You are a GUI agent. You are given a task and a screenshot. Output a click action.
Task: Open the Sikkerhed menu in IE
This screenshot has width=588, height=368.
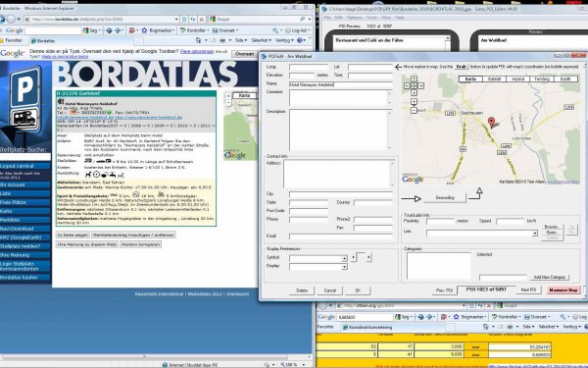point(261,40)
